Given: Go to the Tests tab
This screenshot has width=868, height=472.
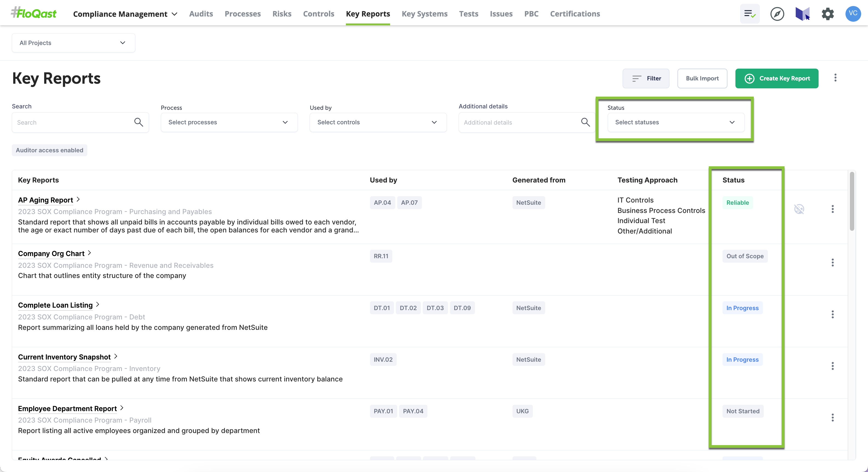Looking at the screenshot, I should 469,14.
